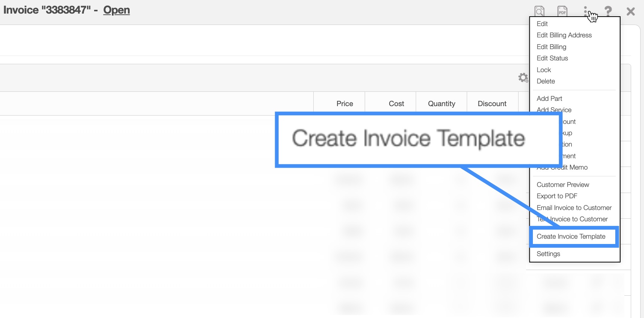The height and width of the screenshot is (318, 644).
Task: Click Create Invoice Template menu item
Action: point(571,236)
